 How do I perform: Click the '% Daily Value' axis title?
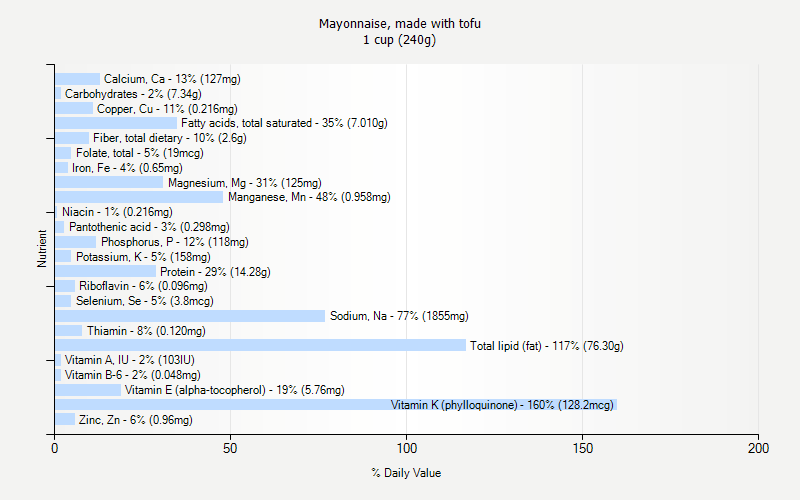406,473
